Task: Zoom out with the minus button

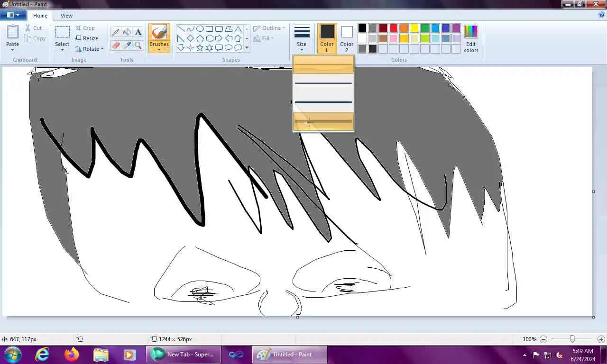Action: (x=543, y=339)
